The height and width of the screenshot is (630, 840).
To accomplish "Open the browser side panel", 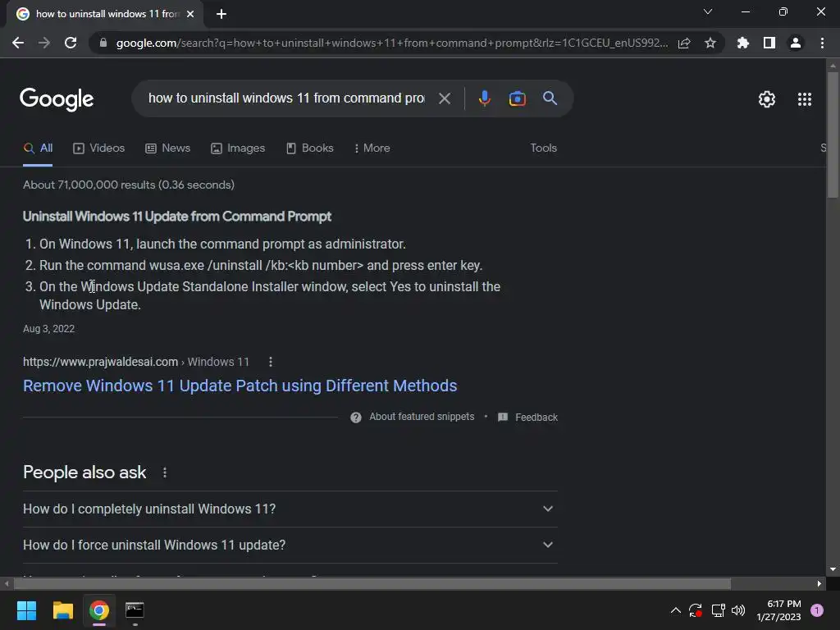I will tap(769, 43).
